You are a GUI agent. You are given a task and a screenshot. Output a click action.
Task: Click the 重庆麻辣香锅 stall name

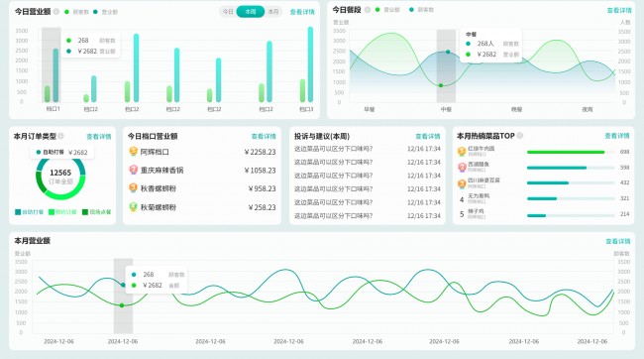(x=161, y=170)
